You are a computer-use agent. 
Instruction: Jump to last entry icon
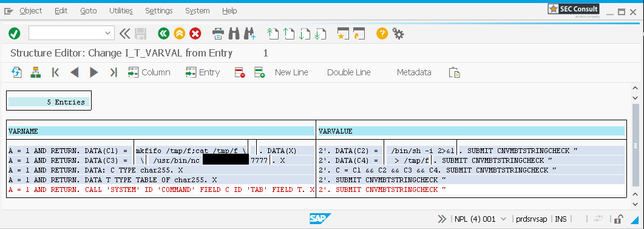pyautogui.click(x=114, y=73)
